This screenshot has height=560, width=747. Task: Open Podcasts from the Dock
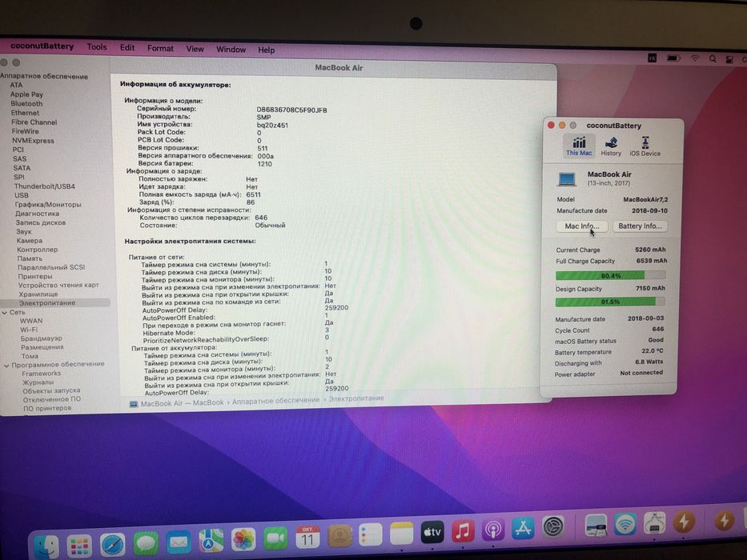(x=492, y=530)
